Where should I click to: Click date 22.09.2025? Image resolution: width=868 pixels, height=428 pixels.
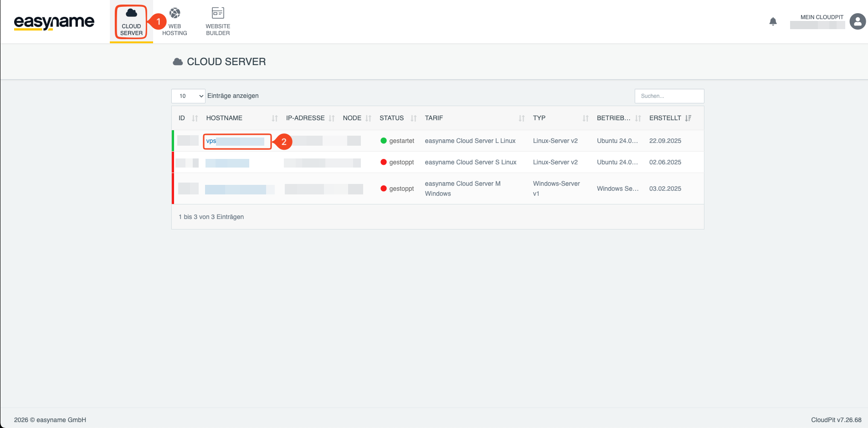pos(665,141)
